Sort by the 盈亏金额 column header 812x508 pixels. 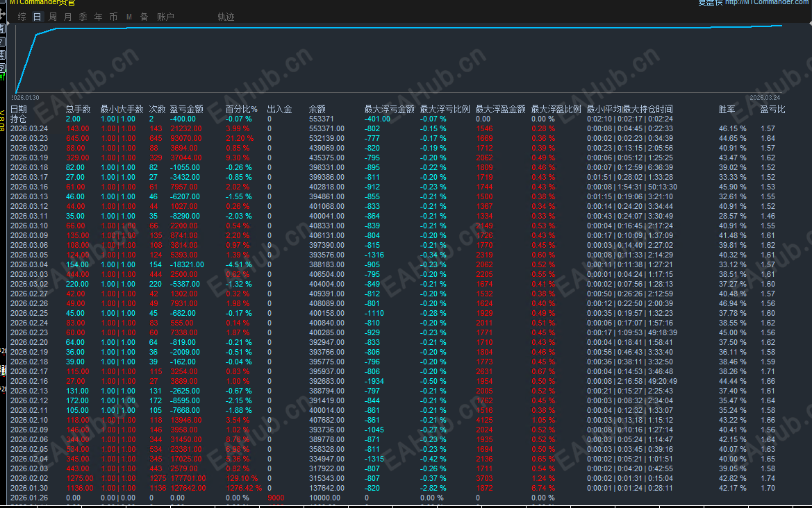[x=186, y=109]
